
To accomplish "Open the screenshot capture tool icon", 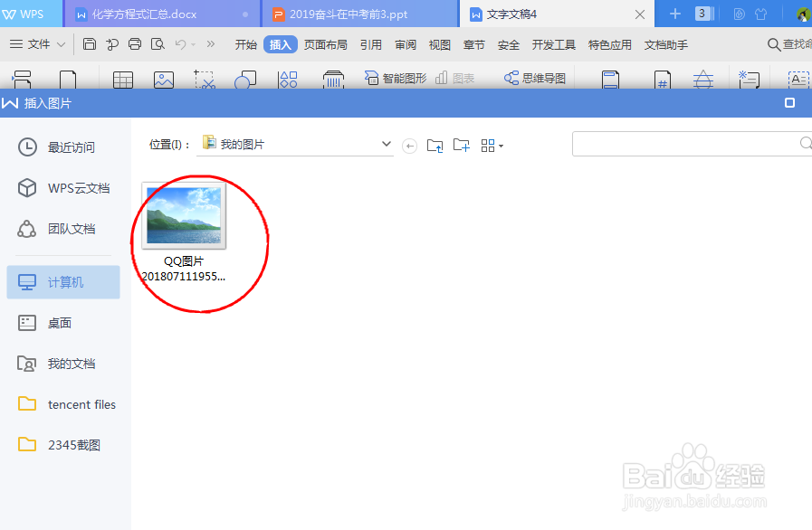I will click(x=205, y=80).
